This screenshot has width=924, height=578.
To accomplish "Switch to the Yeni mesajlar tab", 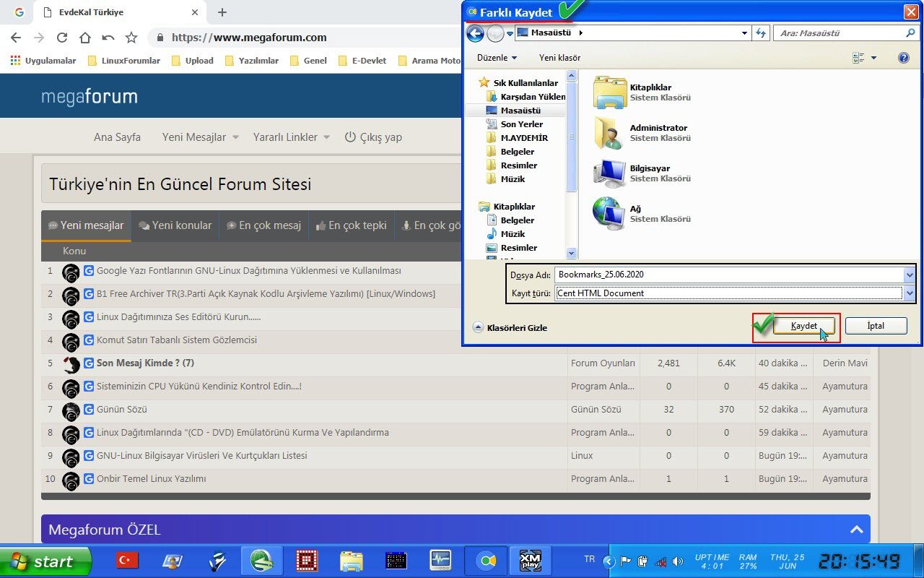I will [86, 225].
